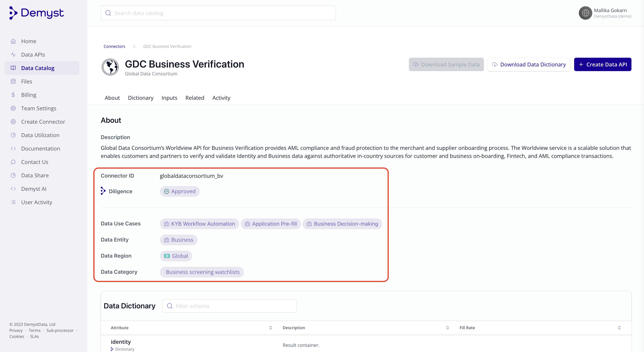
Task: Sort by Fill Rate column arrows
Action: tap(619, 328)
